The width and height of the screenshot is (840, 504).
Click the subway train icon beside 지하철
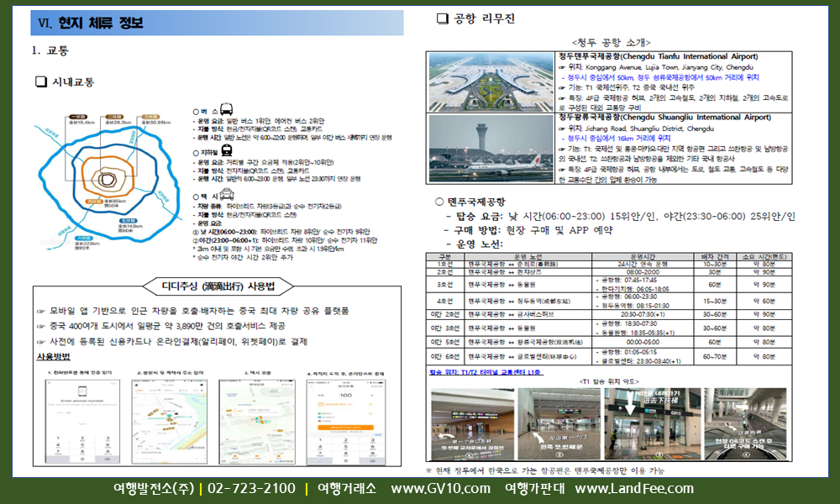227,150
